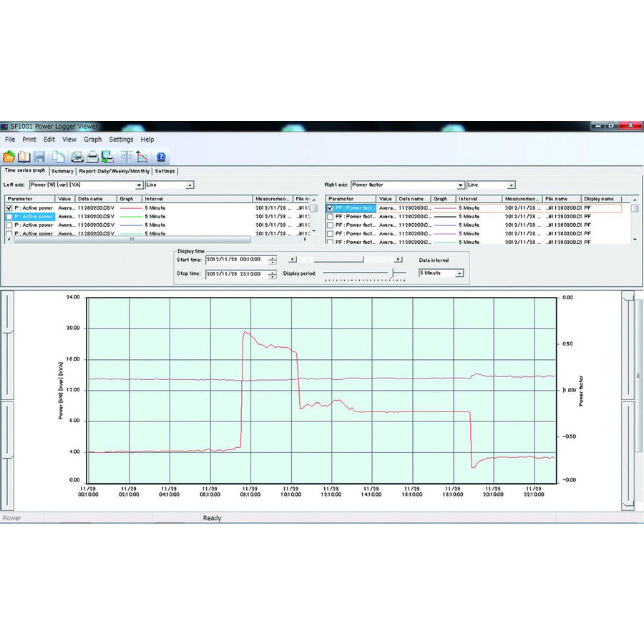Click the Display period slider handle

pos(391,273)
